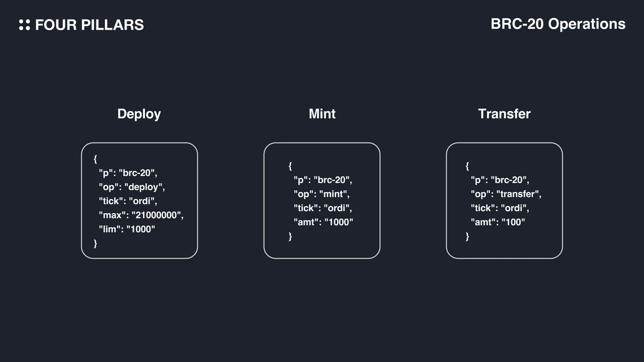Click the "tick": "ordi" line in Transfer box

pyautogui.click(x=500, y=208)
